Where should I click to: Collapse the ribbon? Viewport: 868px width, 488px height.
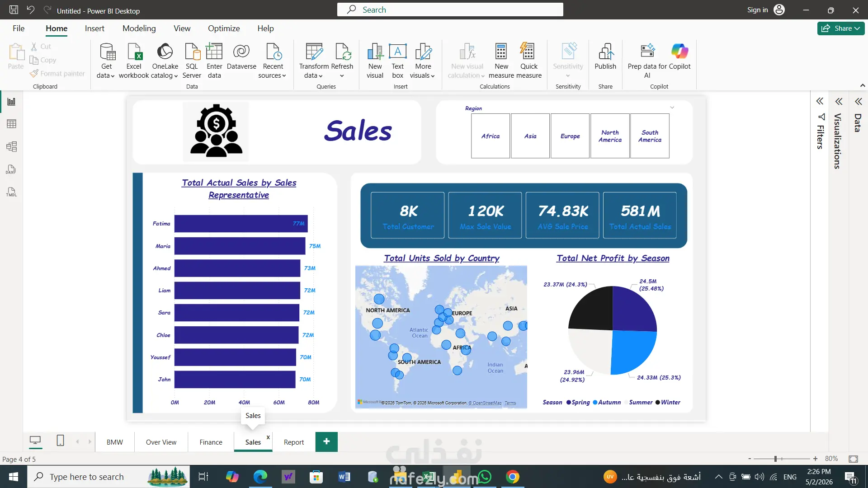(862, 85)
